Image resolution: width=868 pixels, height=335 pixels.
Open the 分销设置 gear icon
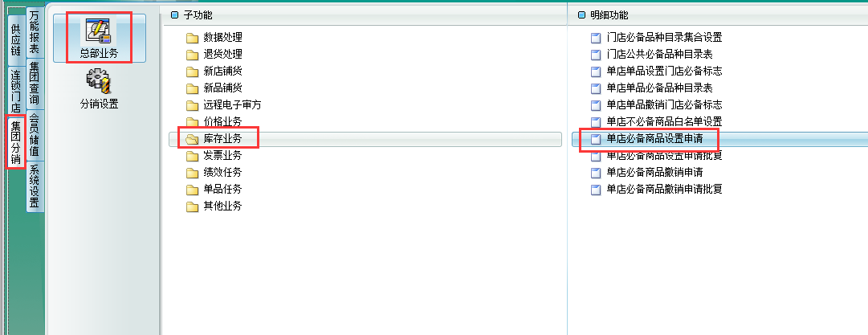click(x=99, y=81)
